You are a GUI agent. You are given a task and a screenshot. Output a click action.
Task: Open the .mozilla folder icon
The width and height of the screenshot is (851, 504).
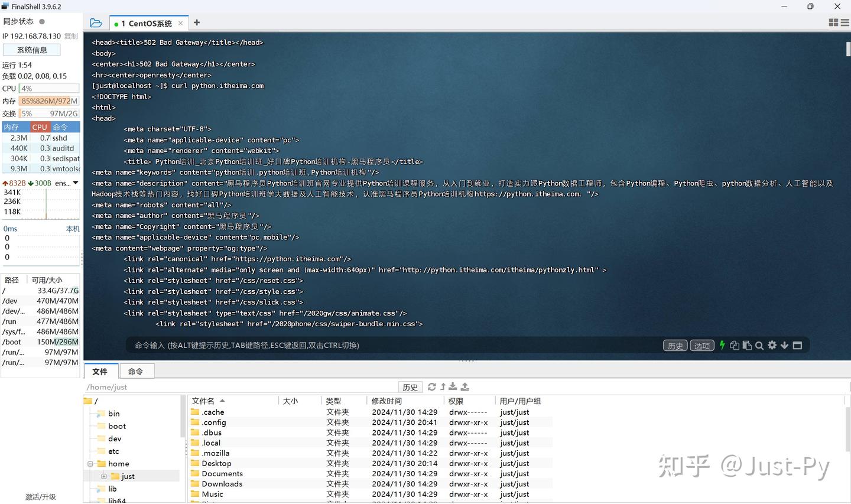tap(195, 453)
